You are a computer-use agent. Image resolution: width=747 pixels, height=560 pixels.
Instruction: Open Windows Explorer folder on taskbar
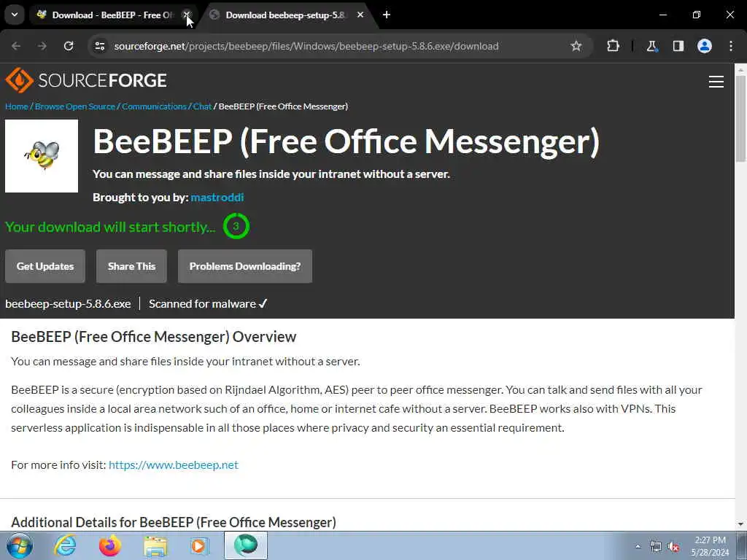tap(155, 546)
